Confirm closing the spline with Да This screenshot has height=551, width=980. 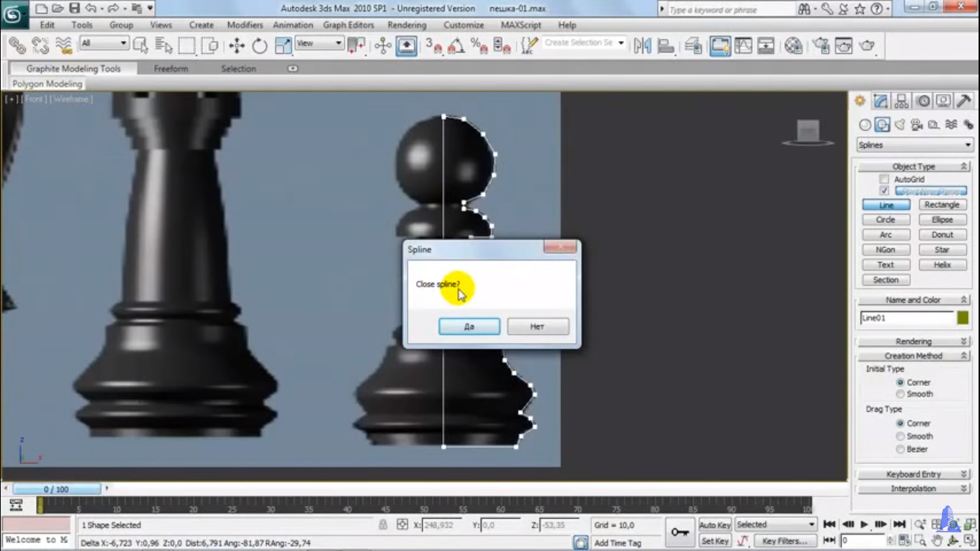469,326
